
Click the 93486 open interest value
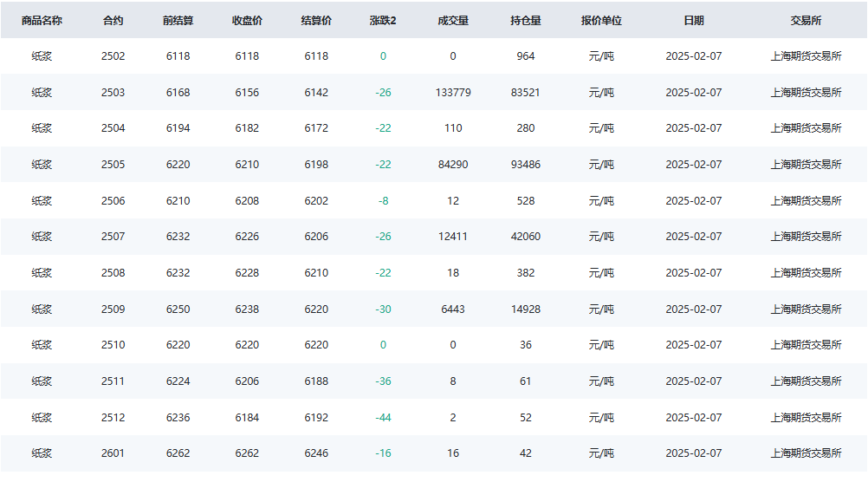tap(525, 165)
